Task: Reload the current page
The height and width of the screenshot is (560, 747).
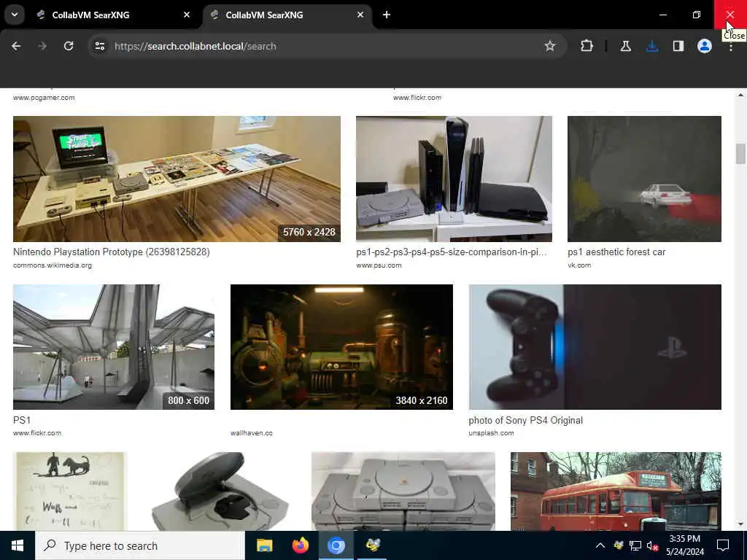Action: point(69,46)
